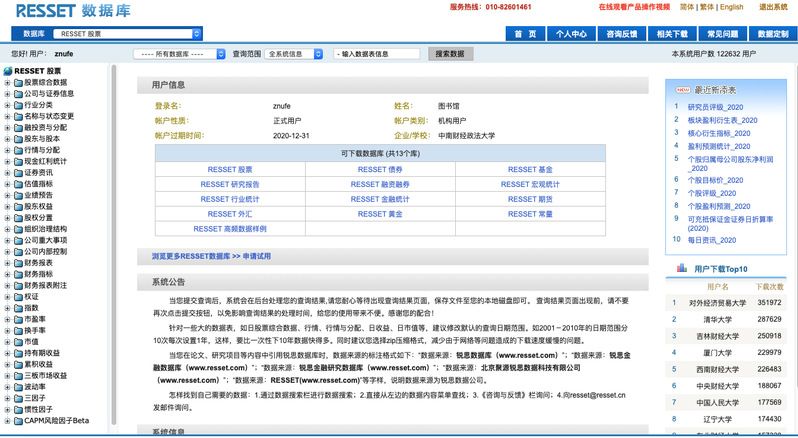Click the 融投资与分配 folder icon
Image resolution: width=798 pixels, height=438 pixels.
18,128
